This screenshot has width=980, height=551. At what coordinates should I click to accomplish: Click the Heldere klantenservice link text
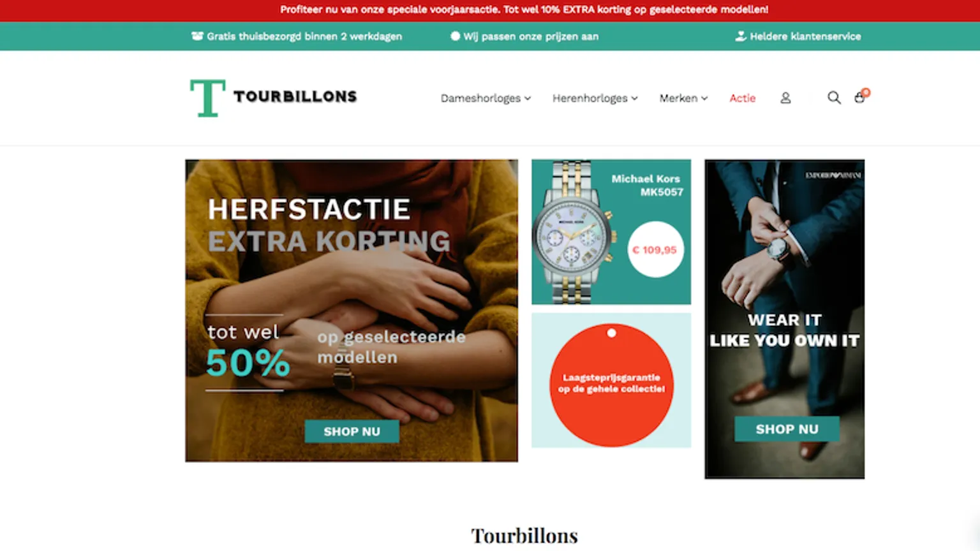(805, 36)
